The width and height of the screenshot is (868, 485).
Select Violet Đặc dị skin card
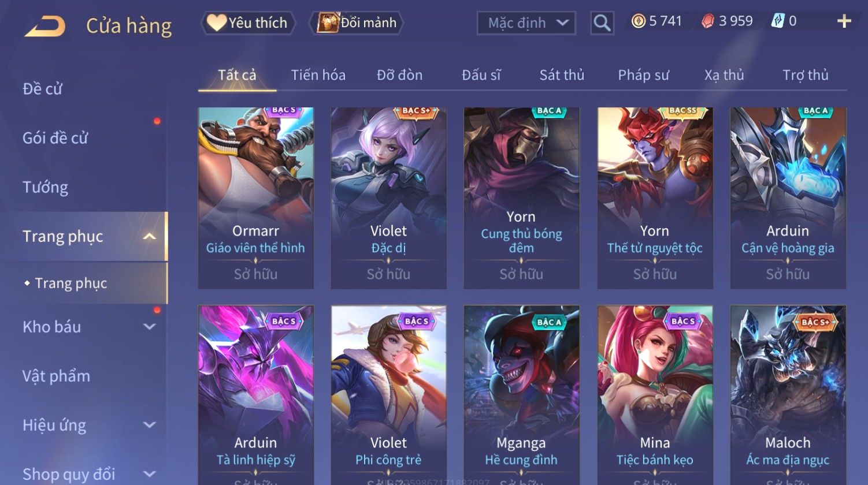tap(389, 198)
